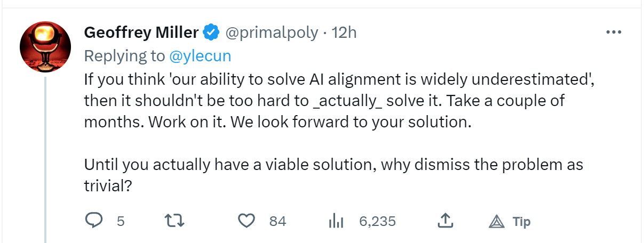Viewport: 644px width, 243px height.
Task: Open Geoffrey Miller's profile picture
Action: tap(45, 47)
